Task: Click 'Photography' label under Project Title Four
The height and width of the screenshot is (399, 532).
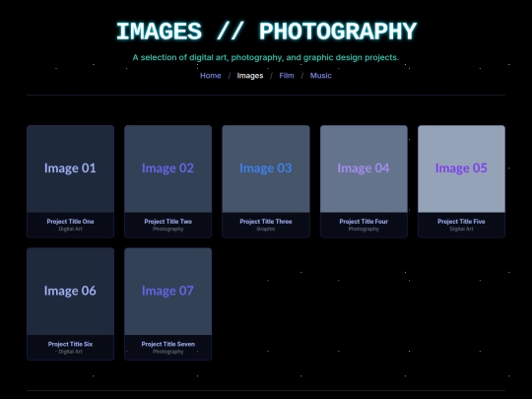Action: pyautogui.click(x=364, y=229)
